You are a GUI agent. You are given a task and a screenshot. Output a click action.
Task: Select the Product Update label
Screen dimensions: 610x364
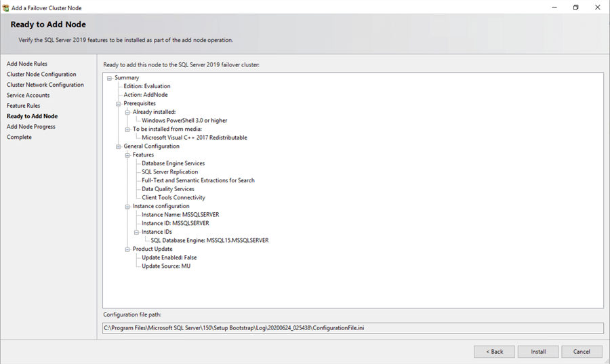coord(152,249)
